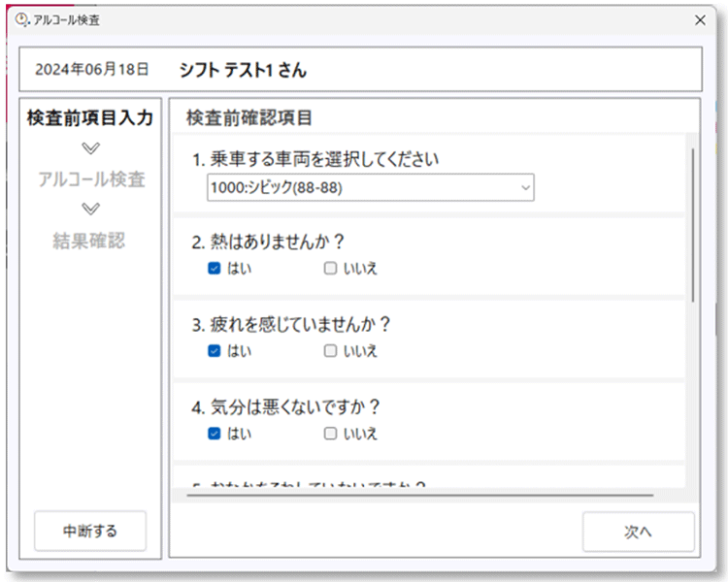The height and width of the screenshot is (582, 728).
Task: Select いいえ for 気分は悪くないですか
Action: [331, 434]
